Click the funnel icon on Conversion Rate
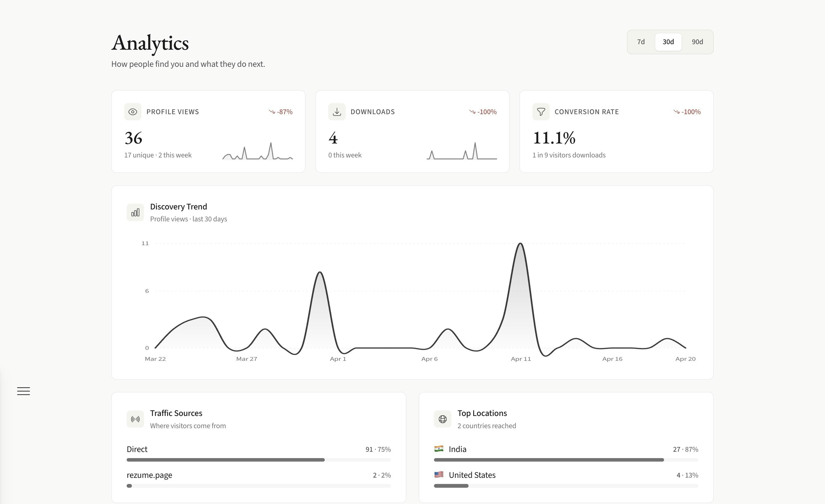 [x=541, y=112]
